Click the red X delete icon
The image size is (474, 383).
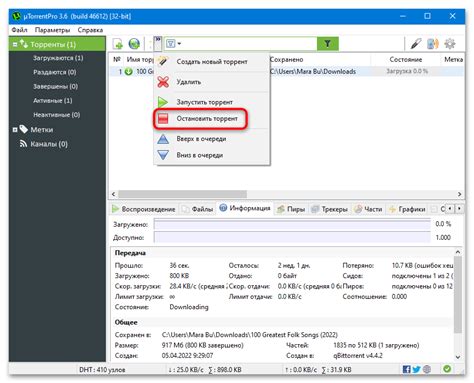click(163, 82)
